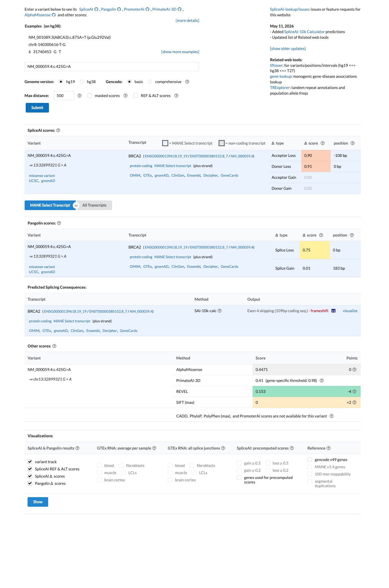This screenshot has width=389, height=588.
Task: Open the table icon next to frameshift
Action: coord(333,311)
